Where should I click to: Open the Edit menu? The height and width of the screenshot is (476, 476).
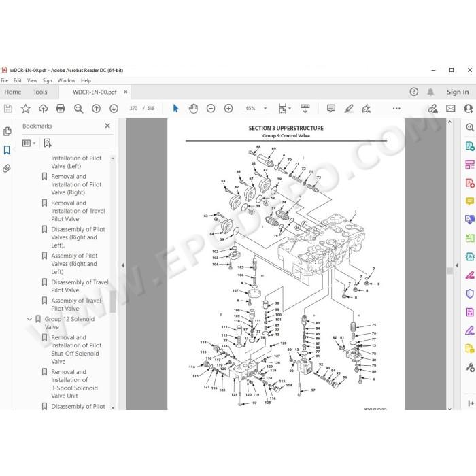tap(18, 80)
